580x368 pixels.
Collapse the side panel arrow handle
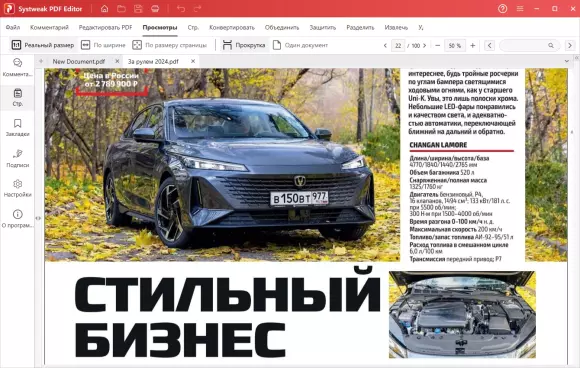[38, 218]
